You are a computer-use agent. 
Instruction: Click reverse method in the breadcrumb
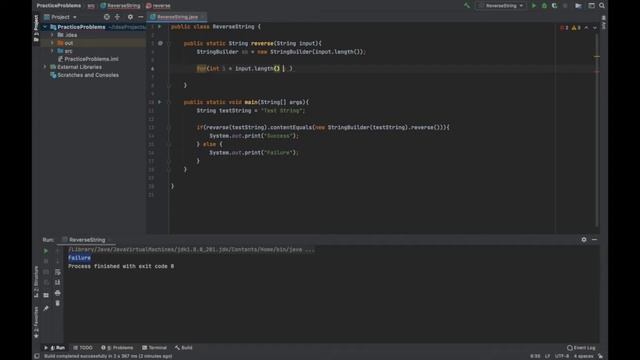pyautogui.click(x=158, y=6)
